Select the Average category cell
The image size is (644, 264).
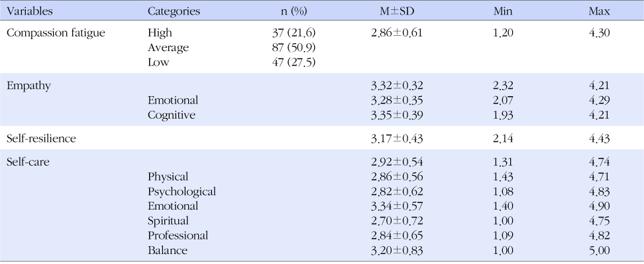(x=168, y=48)
